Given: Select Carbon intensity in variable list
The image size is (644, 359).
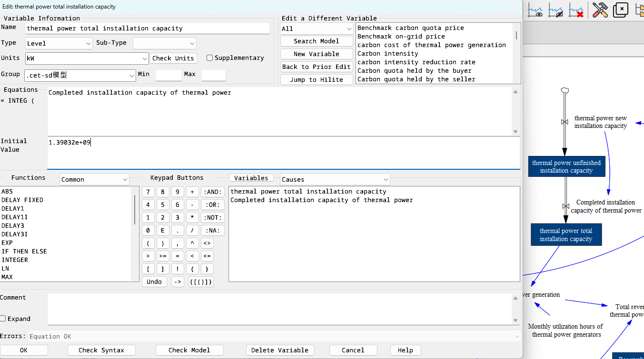Looking at the screenshot, I should click(387, 54).
